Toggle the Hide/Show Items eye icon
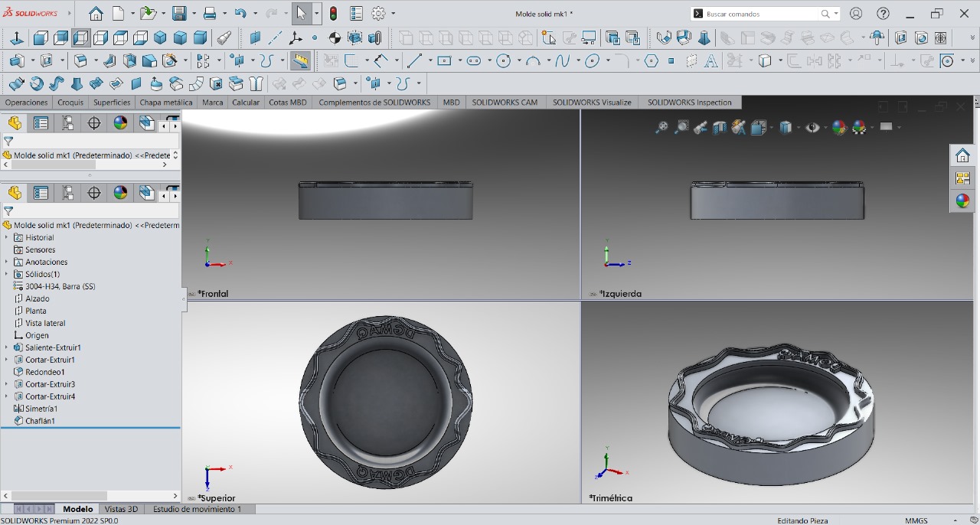This screenshot has height=525, width=980. pos(812,128)
